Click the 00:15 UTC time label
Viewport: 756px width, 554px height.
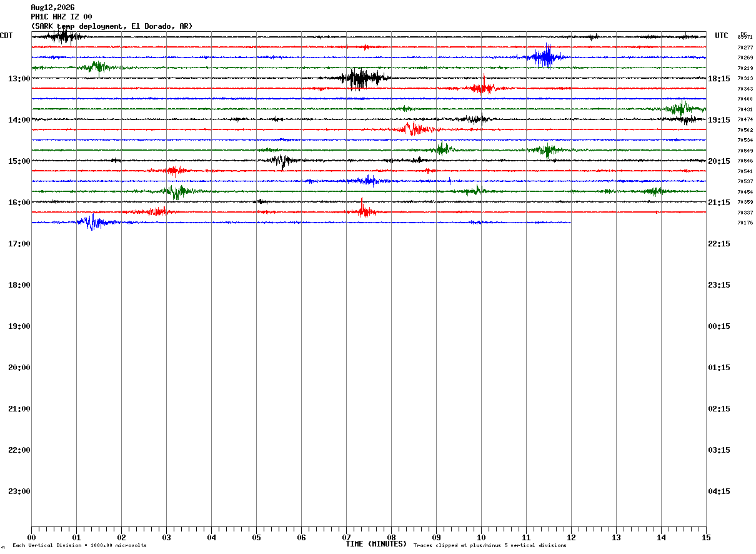(x=719, y=326)
